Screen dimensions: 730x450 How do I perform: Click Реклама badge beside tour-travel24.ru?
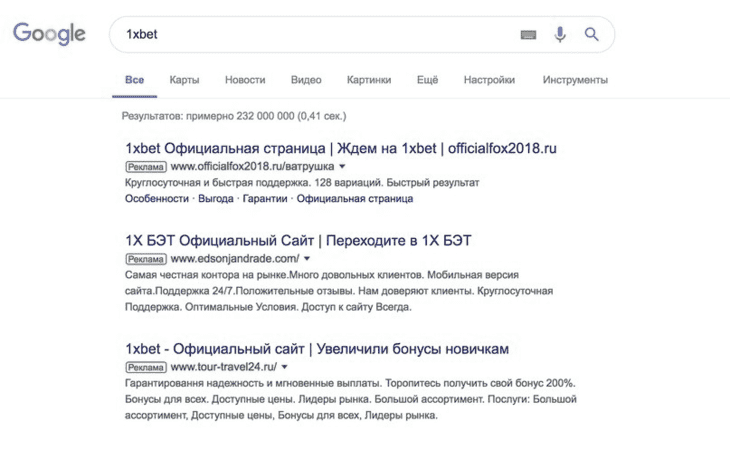click(x=146, y=367)
